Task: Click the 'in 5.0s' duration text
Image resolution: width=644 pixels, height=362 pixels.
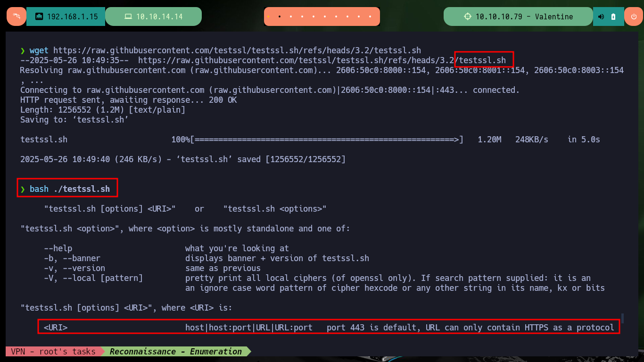Action: (584, 140)
